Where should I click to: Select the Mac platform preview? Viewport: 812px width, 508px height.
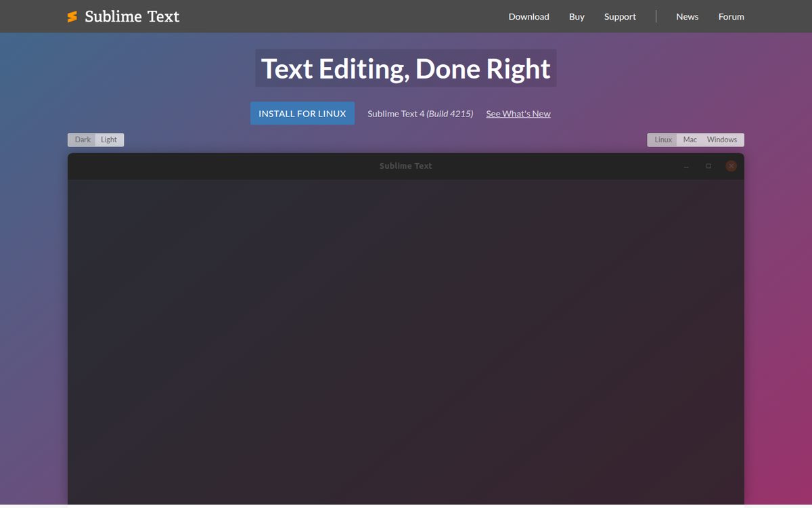coord(690,140)
